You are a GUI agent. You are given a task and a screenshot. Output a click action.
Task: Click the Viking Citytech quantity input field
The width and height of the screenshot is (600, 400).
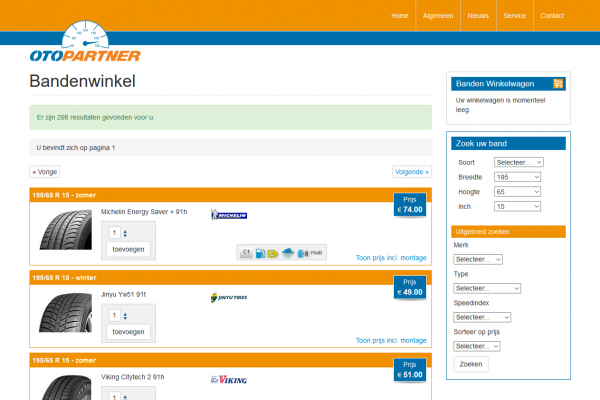114,396
